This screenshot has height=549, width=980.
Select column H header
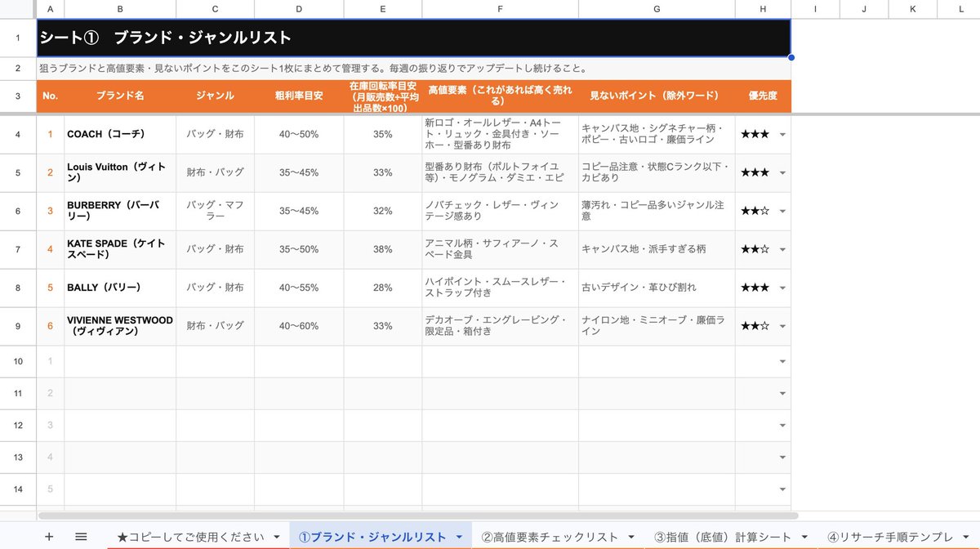coord(763,9)
